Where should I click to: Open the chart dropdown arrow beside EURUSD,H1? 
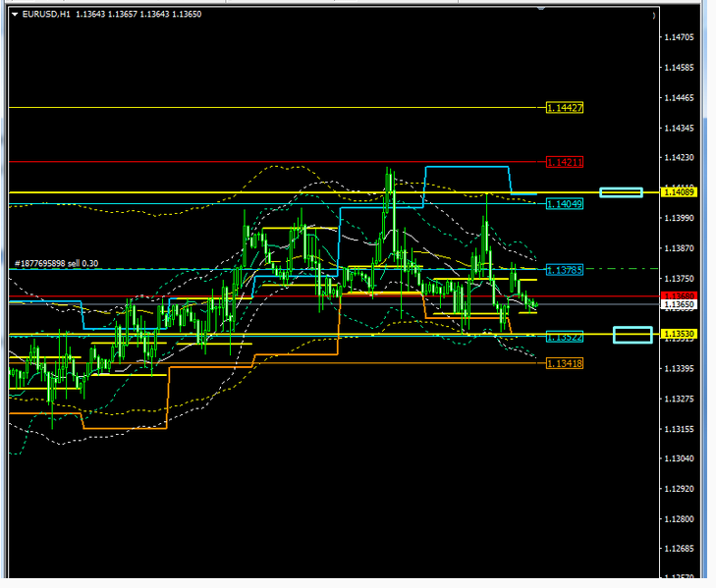[15, 14]
